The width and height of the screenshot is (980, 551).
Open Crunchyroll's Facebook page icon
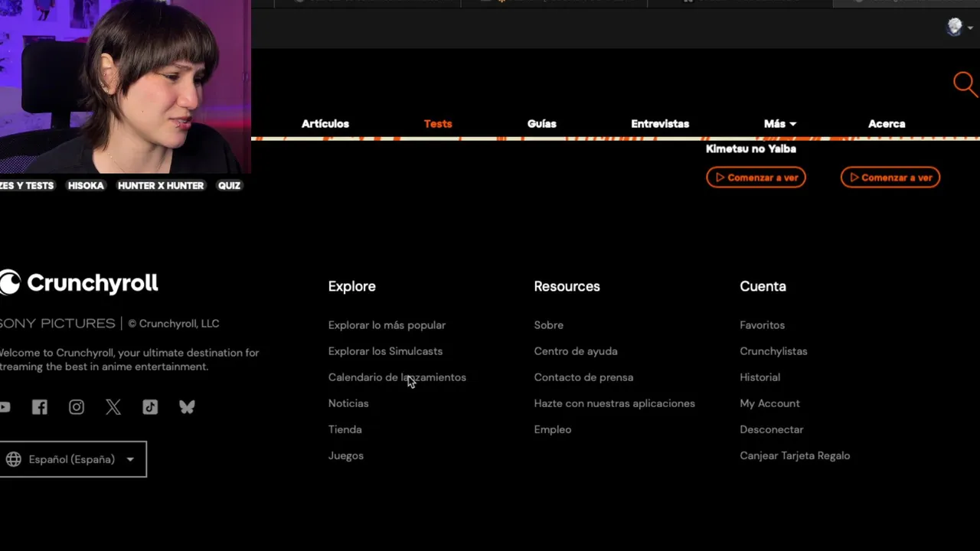40,407
